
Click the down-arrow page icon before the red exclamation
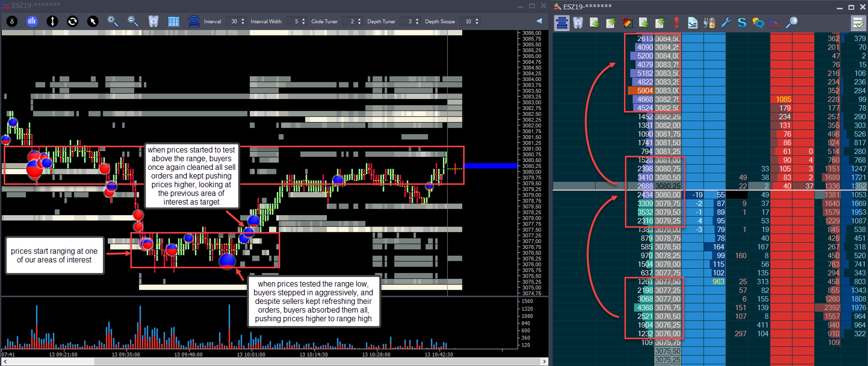(x=659, y=23)
